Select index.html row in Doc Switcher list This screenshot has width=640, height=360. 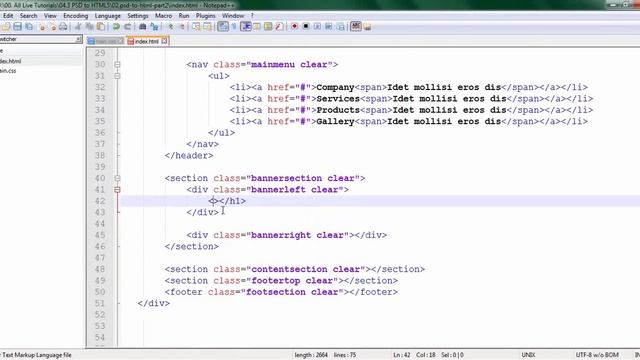coord(41,61)
